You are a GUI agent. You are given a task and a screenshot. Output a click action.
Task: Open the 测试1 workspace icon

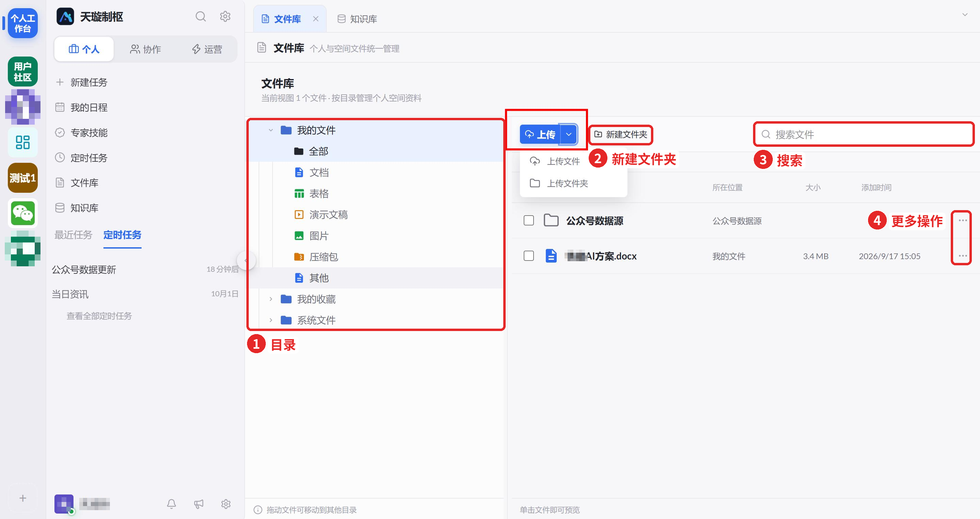click(23, 178)
